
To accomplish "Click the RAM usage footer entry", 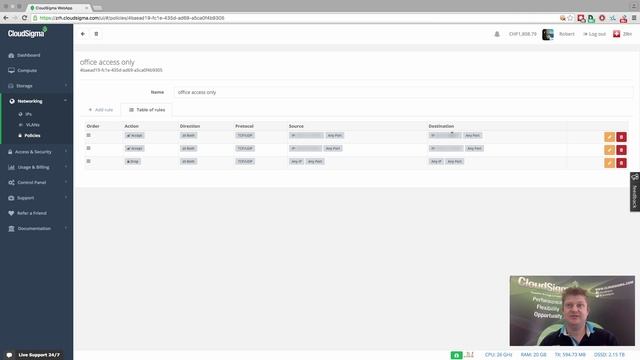I will tap(533, 355).
